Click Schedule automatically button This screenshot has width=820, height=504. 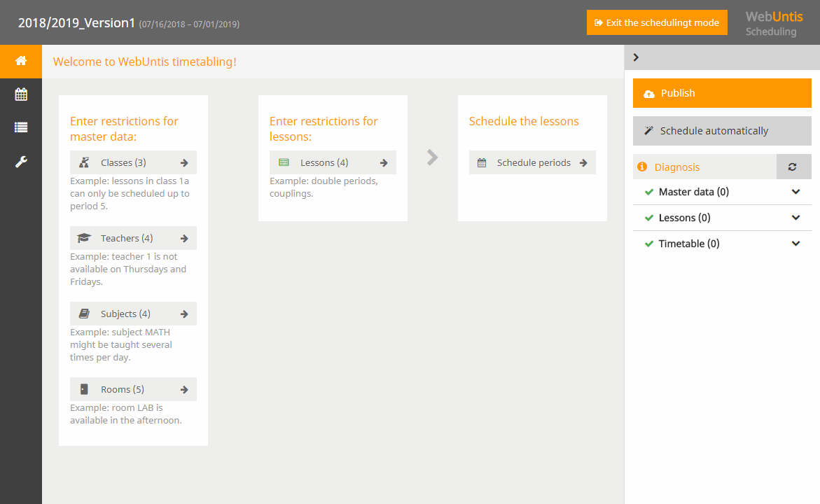[722, 131]
